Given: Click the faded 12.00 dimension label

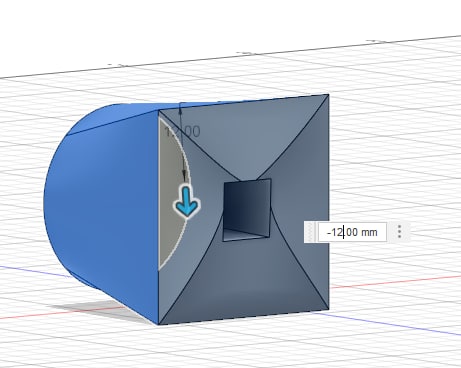Looking at the screenshot, I should coord(183,132).
